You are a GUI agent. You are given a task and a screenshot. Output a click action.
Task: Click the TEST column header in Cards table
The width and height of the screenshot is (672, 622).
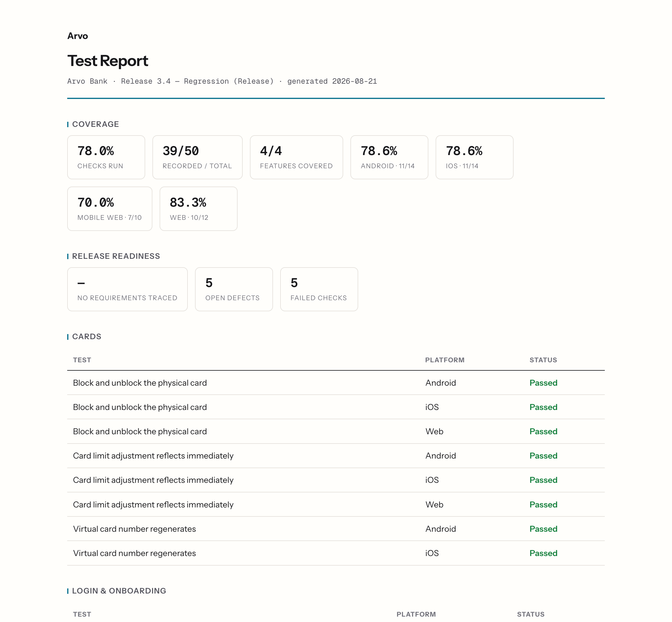pos(82,360)
